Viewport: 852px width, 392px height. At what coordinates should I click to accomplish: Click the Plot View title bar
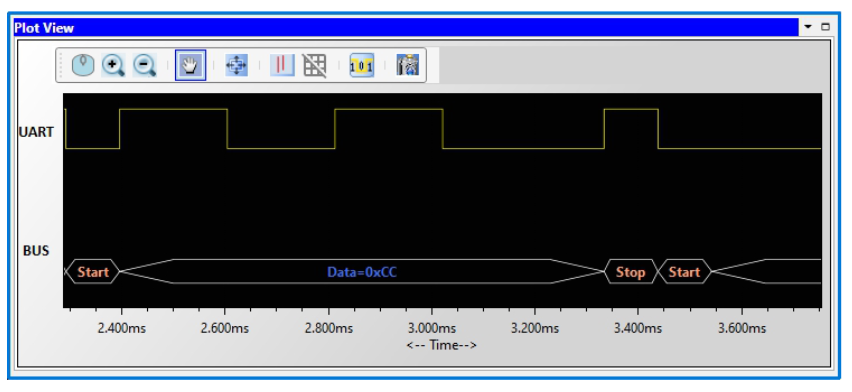pyautogui.click(x=406, y=27)
